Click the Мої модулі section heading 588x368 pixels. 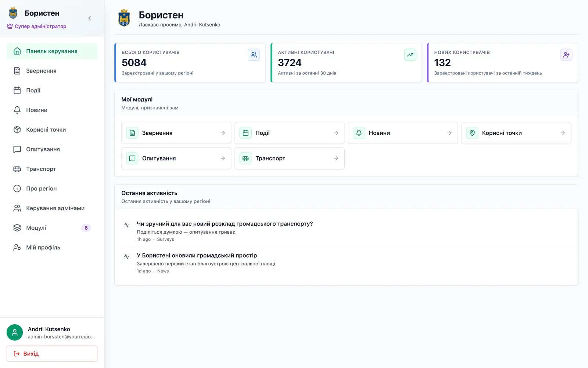click(137, 99)
